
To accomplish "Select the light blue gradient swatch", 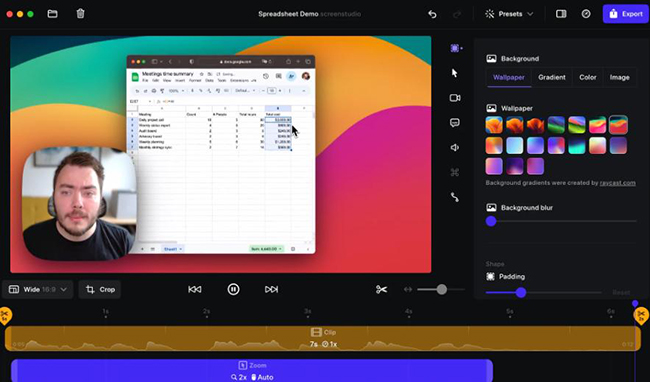I will pos(515,146).
